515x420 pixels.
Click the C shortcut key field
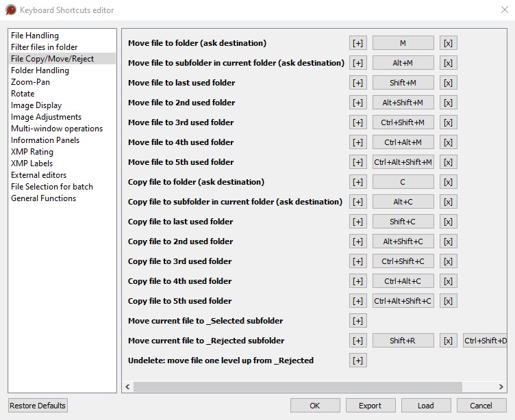pos(403,182)
